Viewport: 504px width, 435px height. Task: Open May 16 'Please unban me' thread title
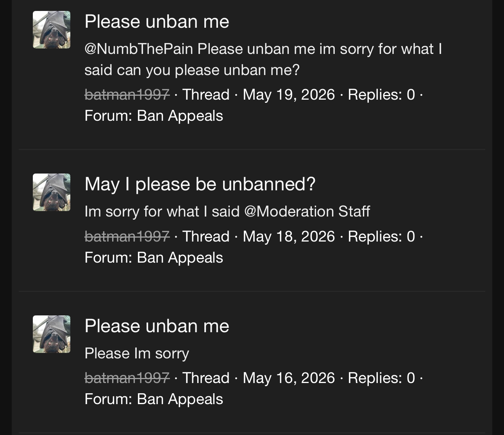157,326
